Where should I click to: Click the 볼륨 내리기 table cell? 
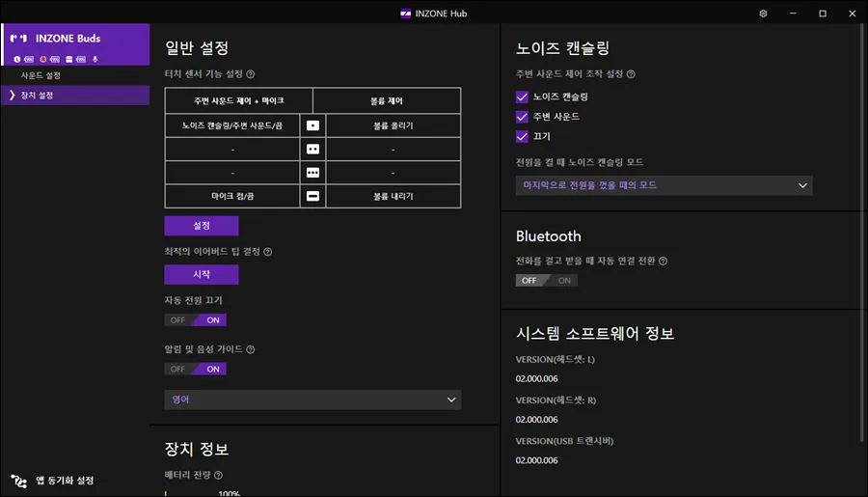pyautogui.click(x=393, y=196)
